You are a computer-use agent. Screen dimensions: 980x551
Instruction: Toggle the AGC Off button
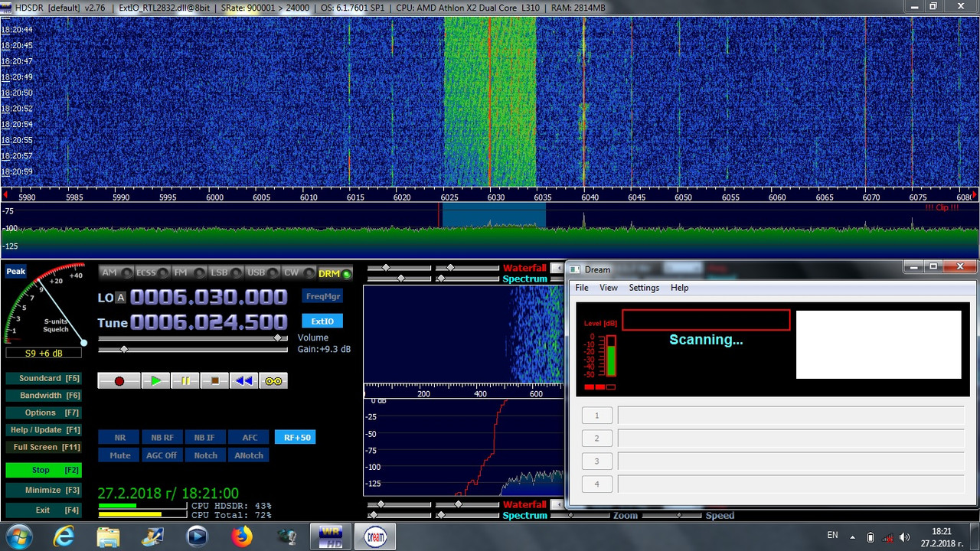click(162, 455)
